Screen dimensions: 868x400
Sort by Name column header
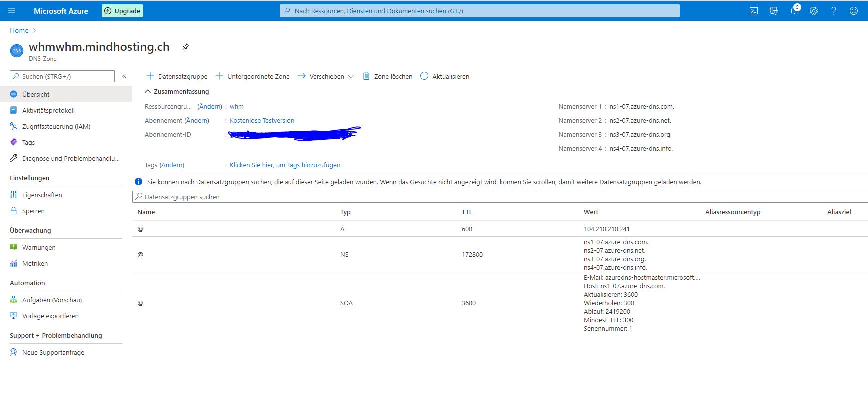[x=146, y=212]
